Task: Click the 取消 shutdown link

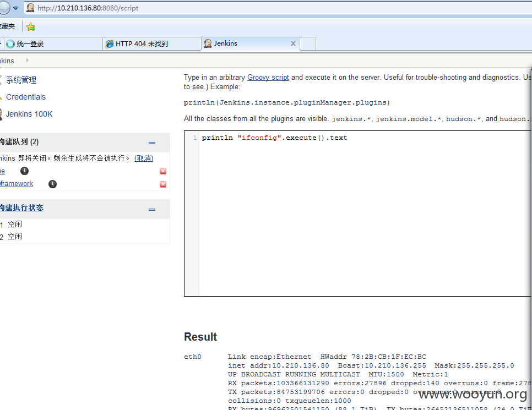Action: pos(144,158)
